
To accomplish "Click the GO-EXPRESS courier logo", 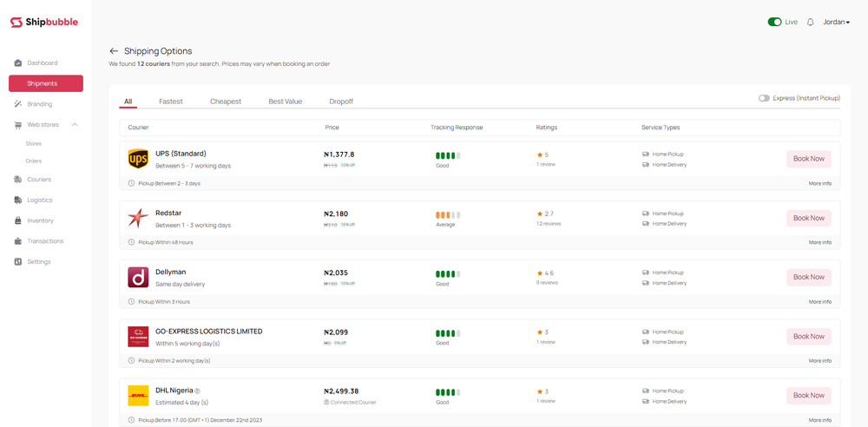I will pyautogui.click(x=138, y=337).
